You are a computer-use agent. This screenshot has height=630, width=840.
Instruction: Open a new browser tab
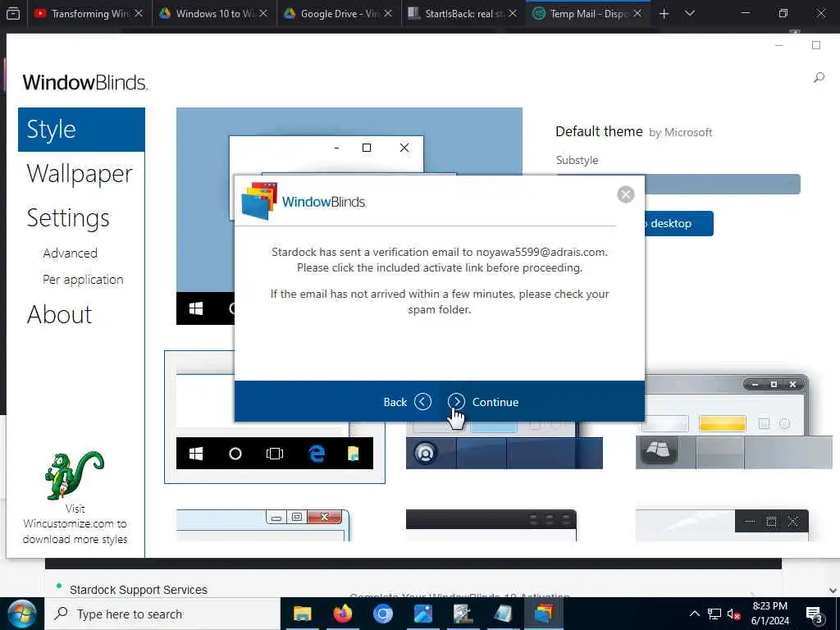(664, 13)
